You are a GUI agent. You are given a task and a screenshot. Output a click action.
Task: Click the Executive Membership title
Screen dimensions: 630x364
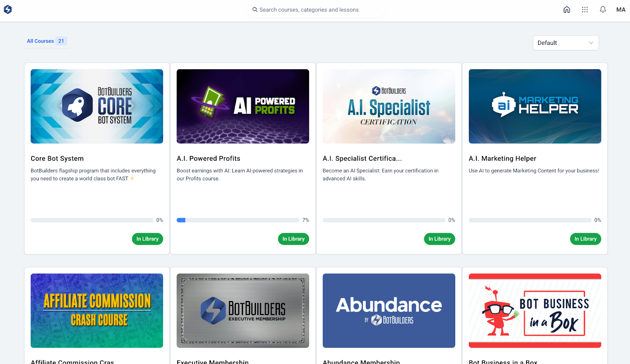coord(213,361)
